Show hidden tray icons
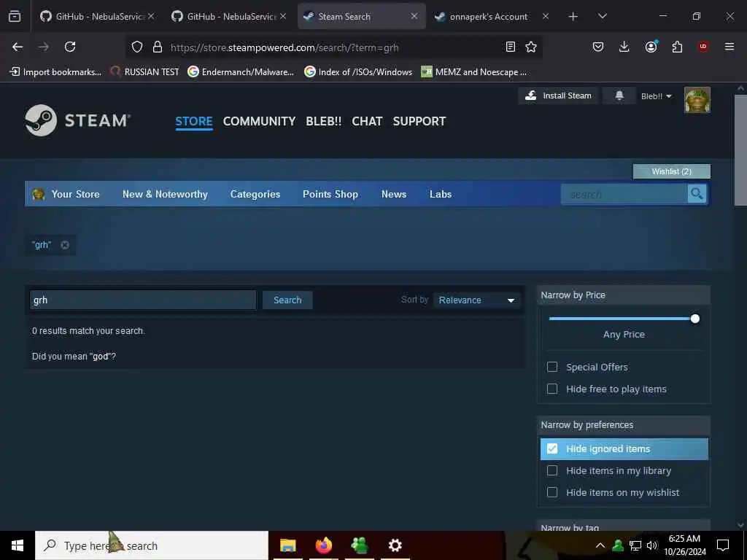This screenshot has height=560, width=747. (x=600, y=545)
